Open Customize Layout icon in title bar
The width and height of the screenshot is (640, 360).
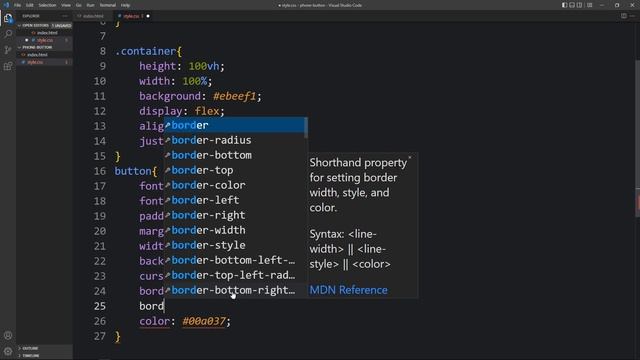[589, 5]
